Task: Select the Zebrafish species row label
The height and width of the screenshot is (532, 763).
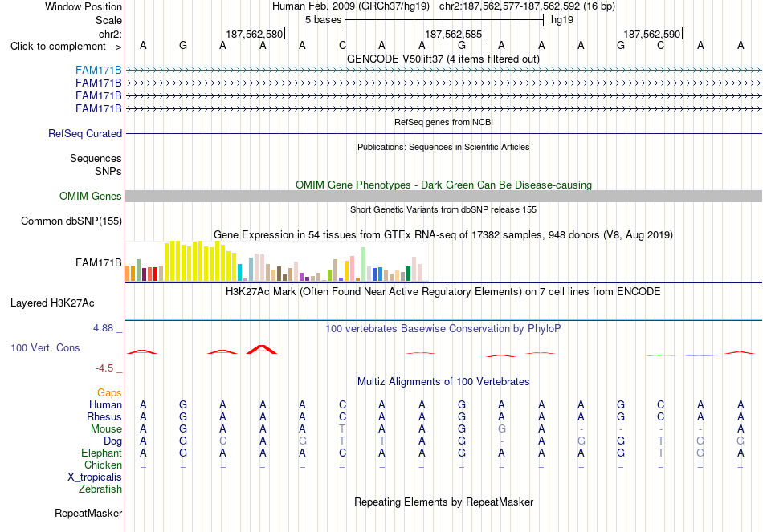Action: [100, 489]
